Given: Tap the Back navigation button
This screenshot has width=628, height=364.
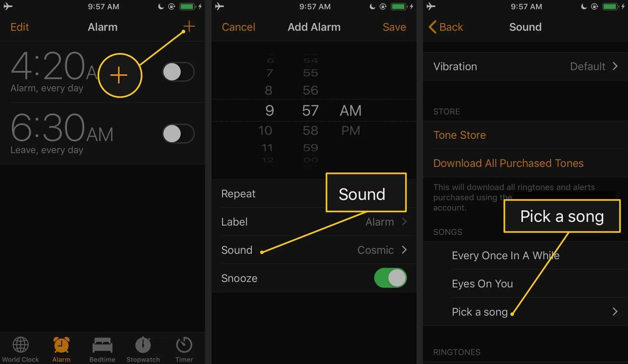Looking at the screenshot, I should [445, 27].
